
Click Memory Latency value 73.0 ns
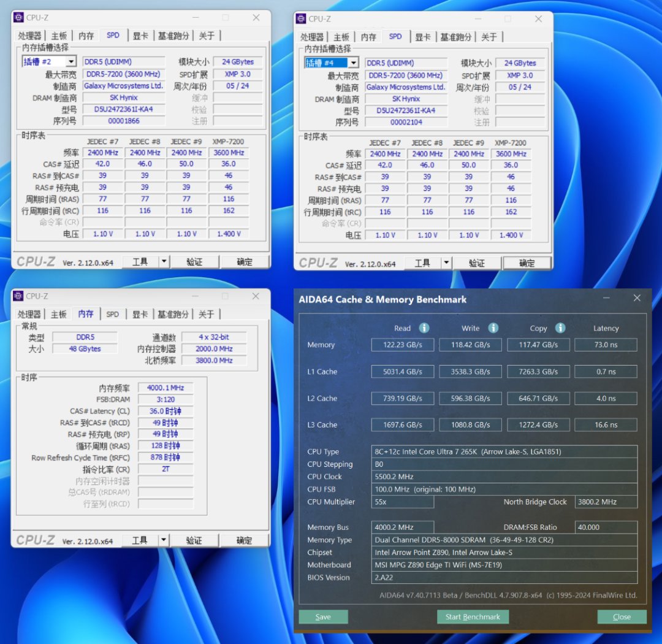pos(606,345)
